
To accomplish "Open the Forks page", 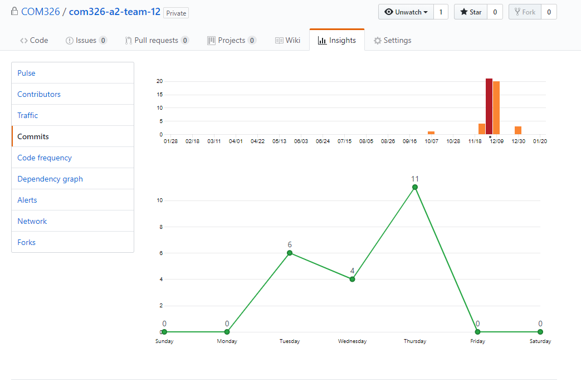I will pos(26,242).
